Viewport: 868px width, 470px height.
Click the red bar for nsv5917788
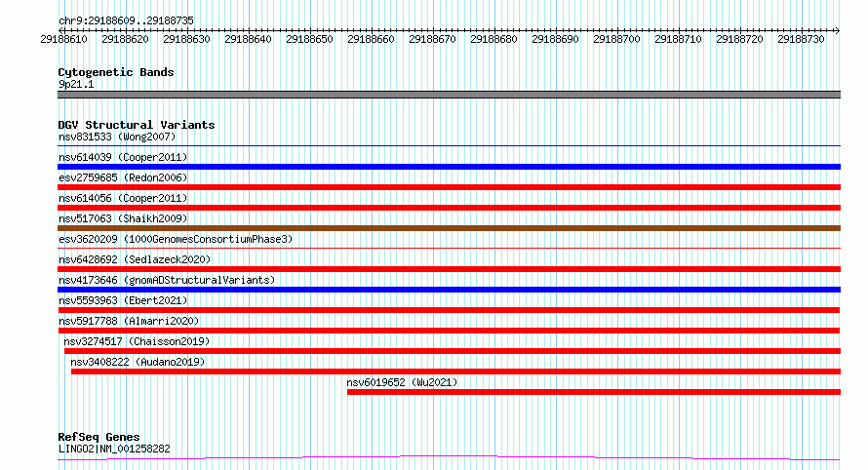(449, 331)
